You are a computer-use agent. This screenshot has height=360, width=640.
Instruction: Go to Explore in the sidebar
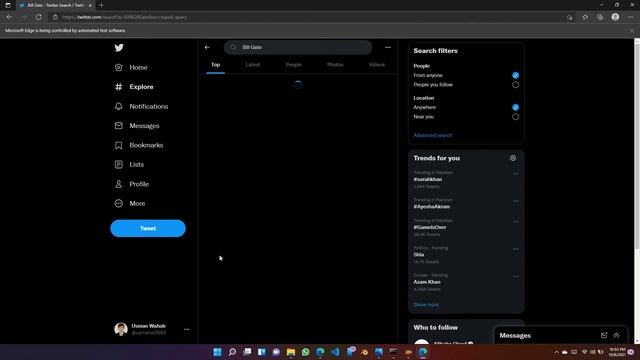tap(134, 87)
